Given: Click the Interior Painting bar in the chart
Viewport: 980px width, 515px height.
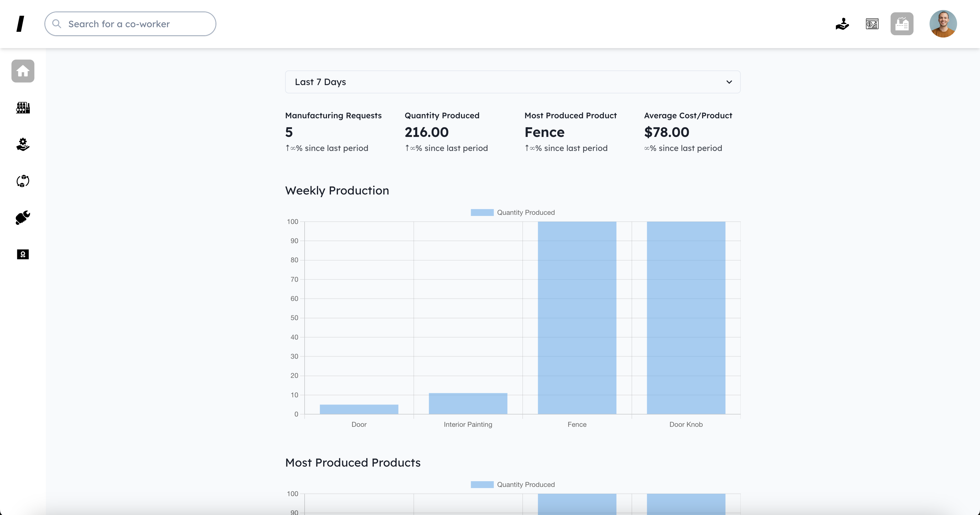Looking at the screenshot, I should (468, 404).
